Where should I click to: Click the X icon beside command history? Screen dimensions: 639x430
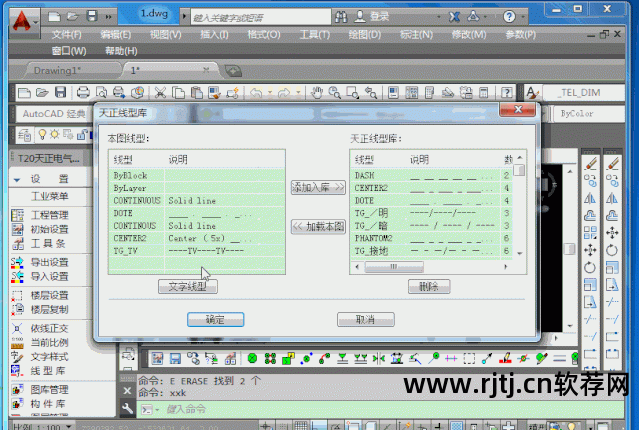pos(127,391)
